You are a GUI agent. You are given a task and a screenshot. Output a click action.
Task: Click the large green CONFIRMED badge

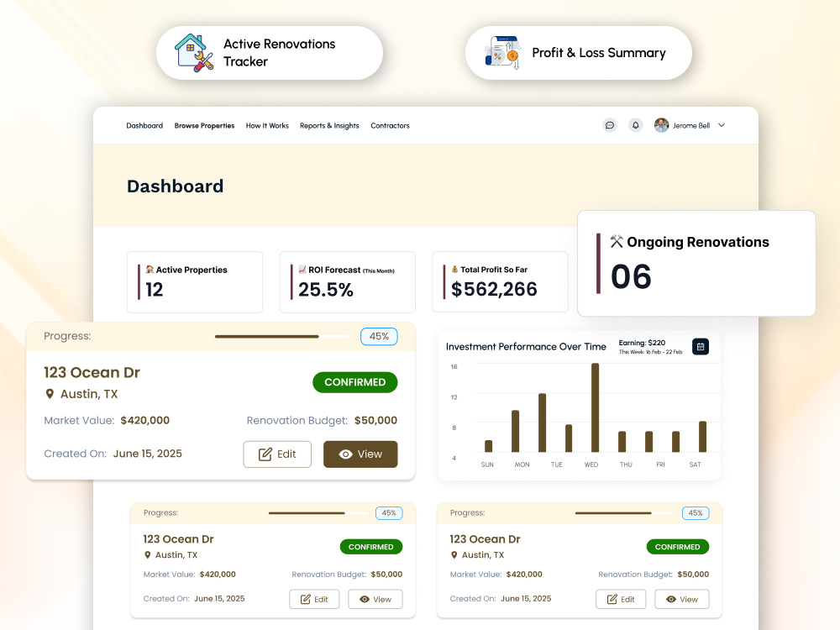355,382
